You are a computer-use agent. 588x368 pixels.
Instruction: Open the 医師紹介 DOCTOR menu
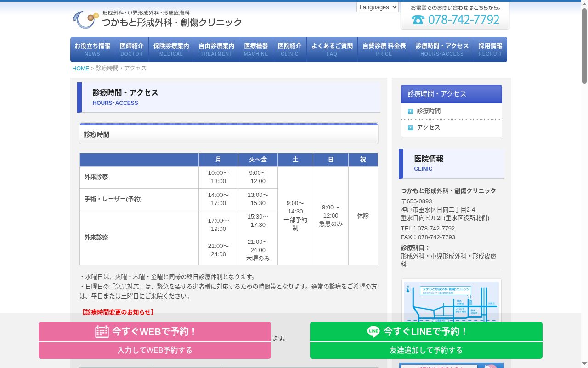132,49
